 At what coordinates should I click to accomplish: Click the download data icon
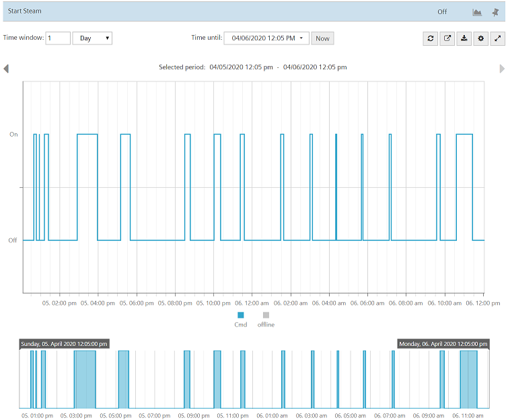coord(464,39)
